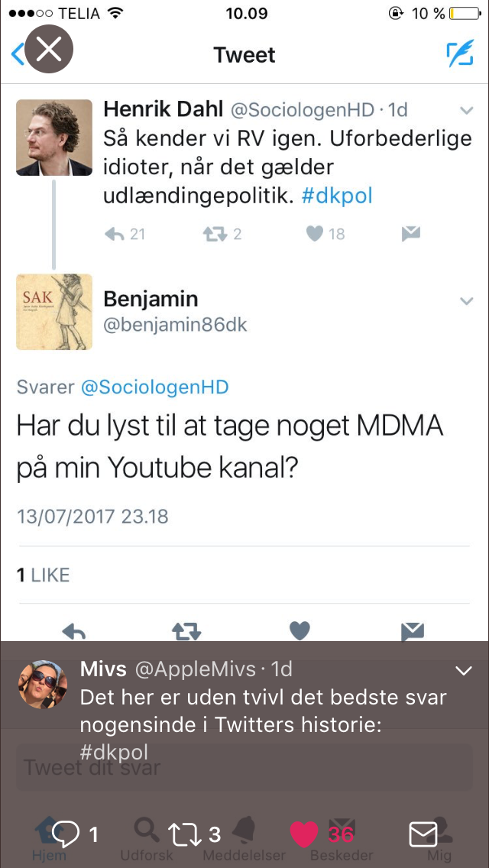Like Benjamin's tweet with heart icon

point(300,631)
